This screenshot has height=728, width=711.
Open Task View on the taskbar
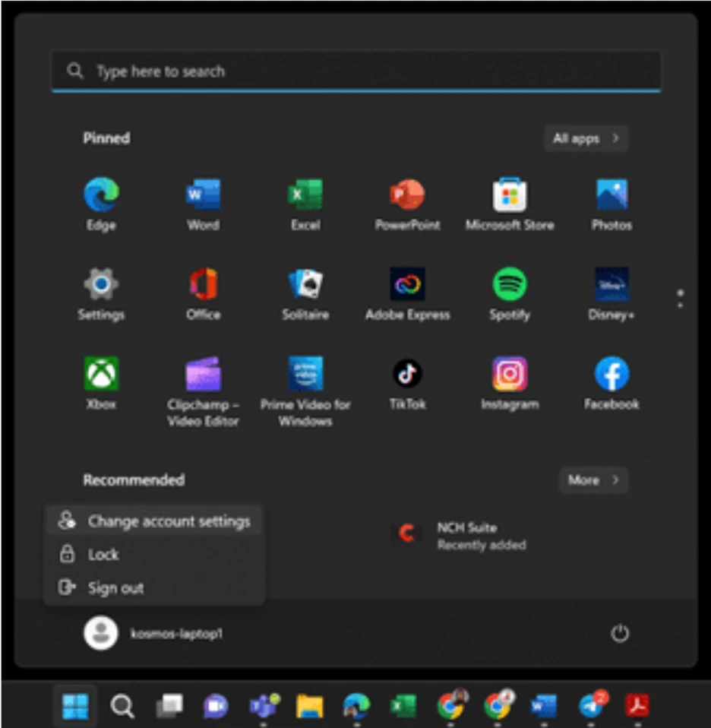click(x=169, y=706)
